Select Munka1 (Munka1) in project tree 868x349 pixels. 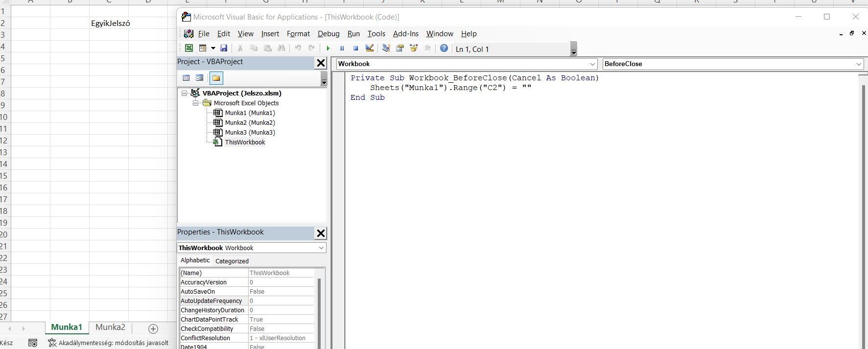[x=250, y=113]
